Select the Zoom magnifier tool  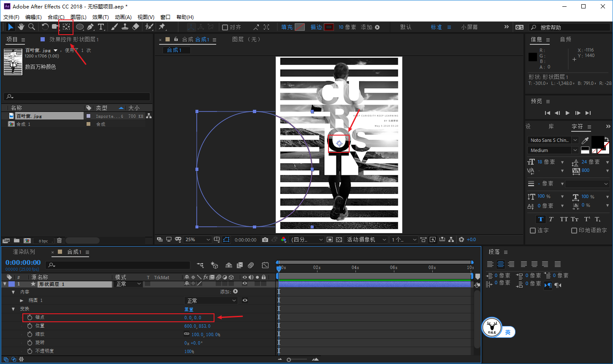(x=32, y=27)
